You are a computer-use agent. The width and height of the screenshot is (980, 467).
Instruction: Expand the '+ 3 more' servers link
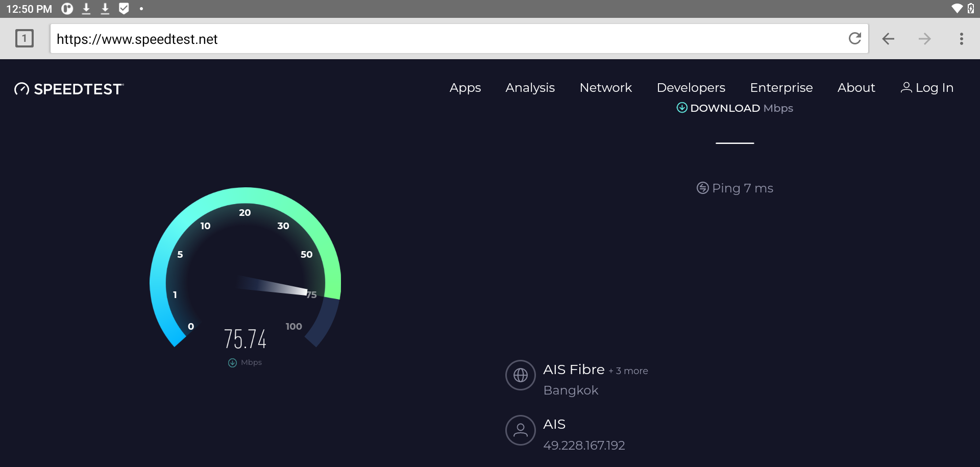click(628, 371)
